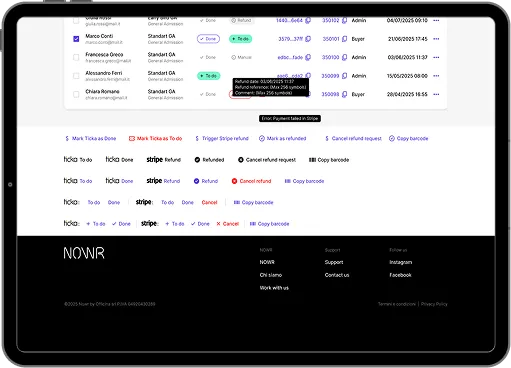This screenshot has width=511, height=368.
Task: Click Mark Ticka as Done action
Action: [90, 138]
